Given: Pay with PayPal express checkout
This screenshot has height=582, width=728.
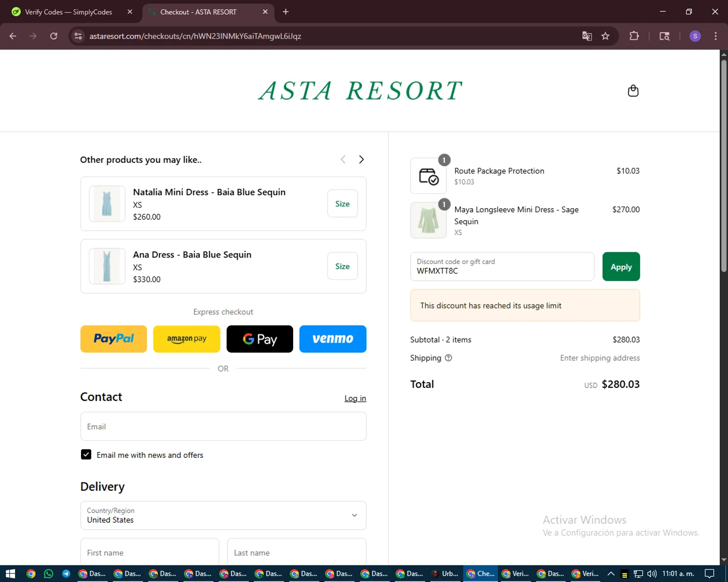Looking at the screenshot, I should click(x=114, y=339).
